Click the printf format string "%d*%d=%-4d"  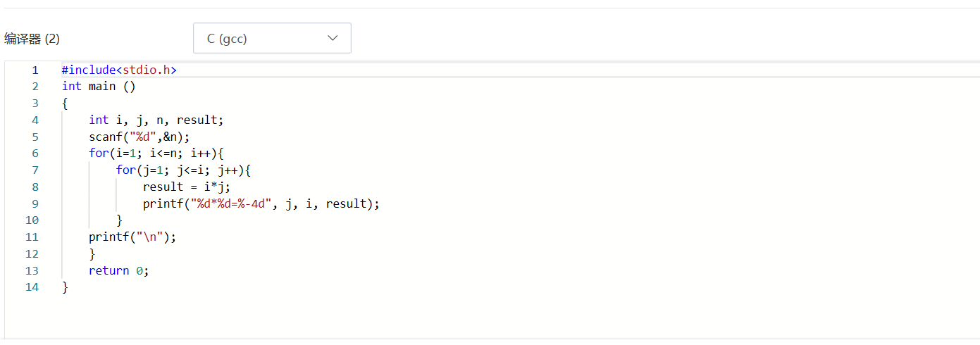(231, 204)
